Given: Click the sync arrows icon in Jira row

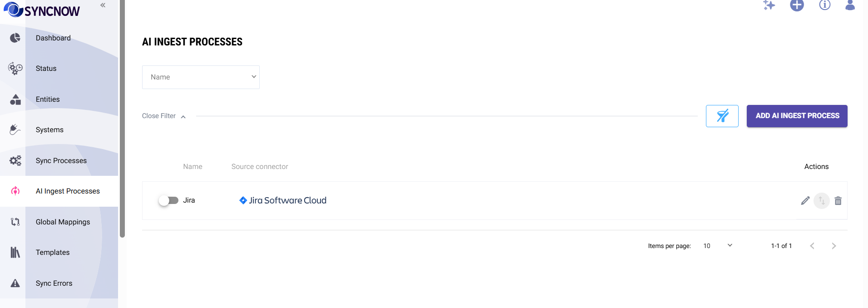Looking at the screenshot, I should coord(822,200).
